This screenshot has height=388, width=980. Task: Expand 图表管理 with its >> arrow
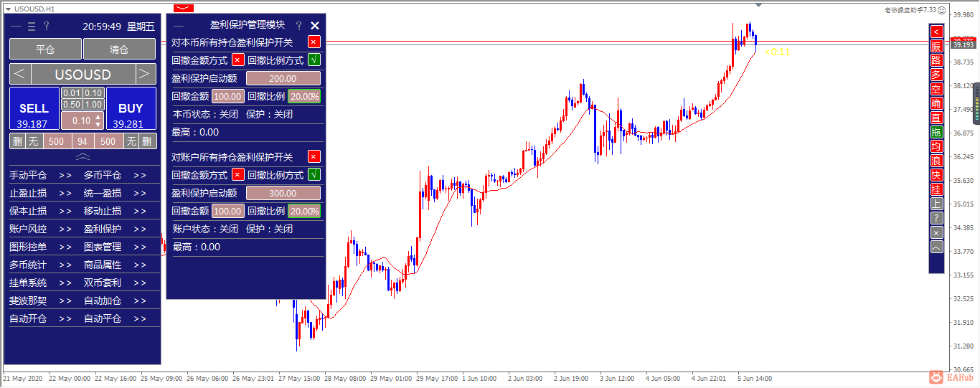pos(140,247)
